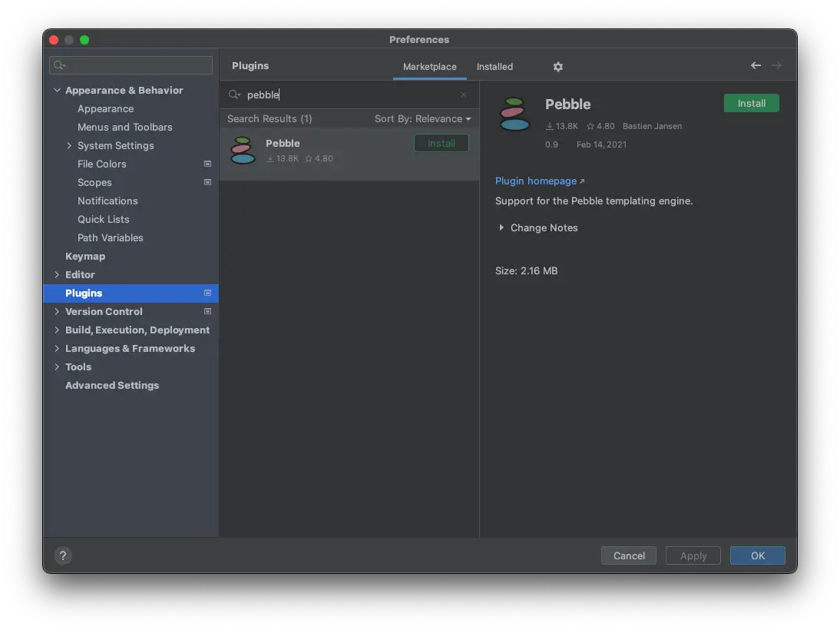840x630 pixels.
Task: Install Pebble from the search results row
Action: click(x=441, y=143)
